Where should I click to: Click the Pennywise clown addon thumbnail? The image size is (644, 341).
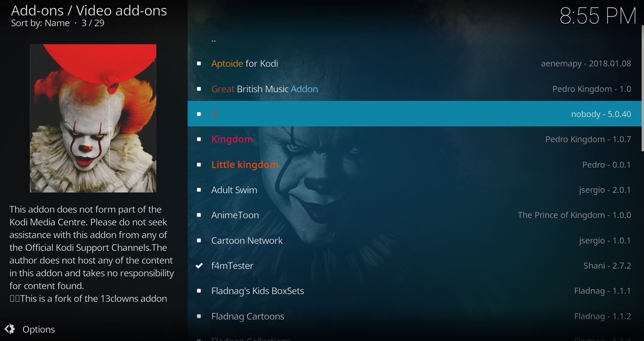click(93, 118)
